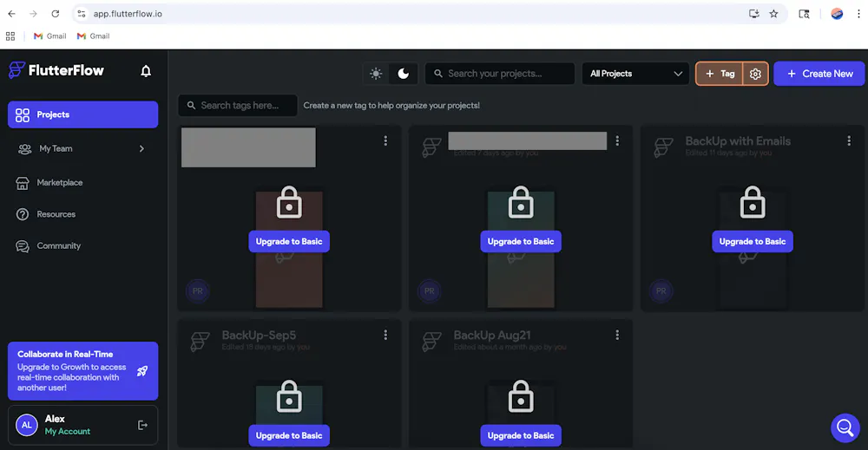Open the search chat bubble icon
Image resolution: width=868 pixels, height=450 pixels.
pos(845,427)
